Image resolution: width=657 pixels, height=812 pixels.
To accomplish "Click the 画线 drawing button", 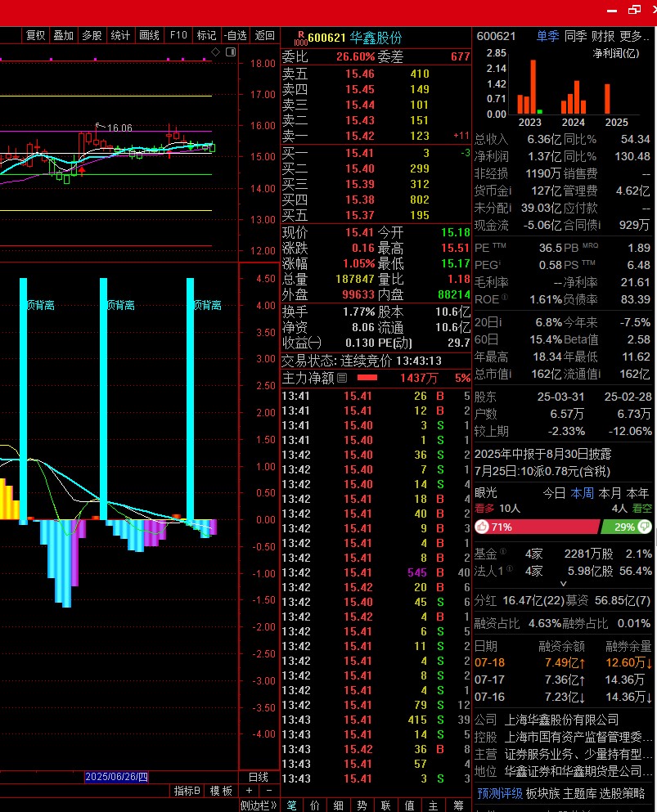I will 149,35.
